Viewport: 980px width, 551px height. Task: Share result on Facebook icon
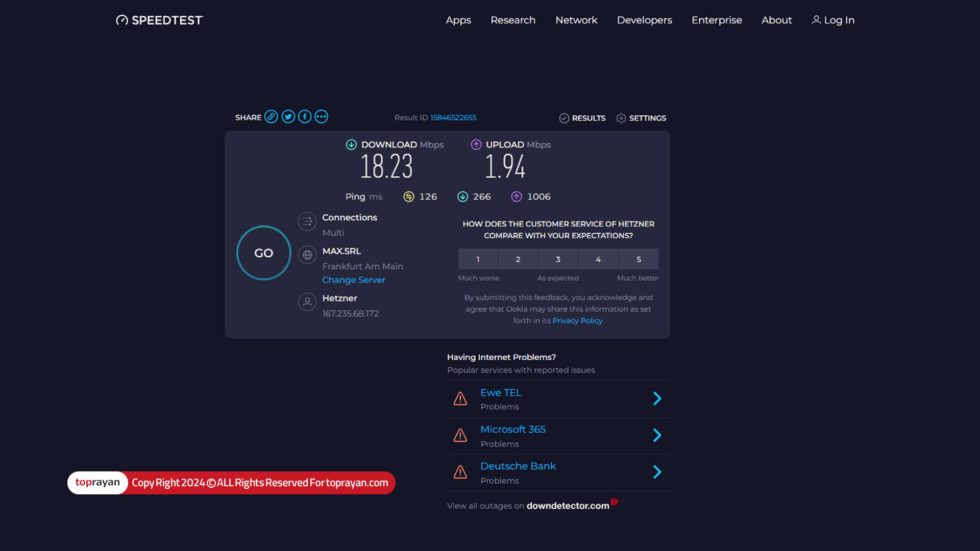(x=305, y=117)
